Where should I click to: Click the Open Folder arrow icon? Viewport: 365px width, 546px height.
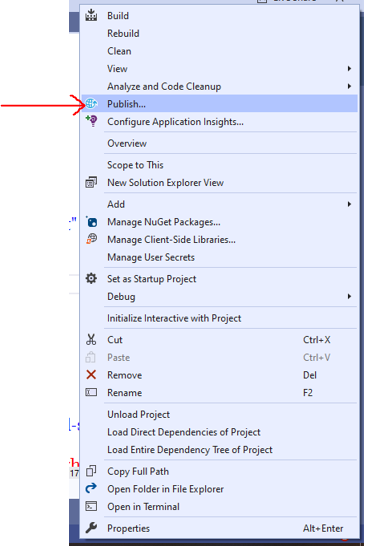coord(91,488)
